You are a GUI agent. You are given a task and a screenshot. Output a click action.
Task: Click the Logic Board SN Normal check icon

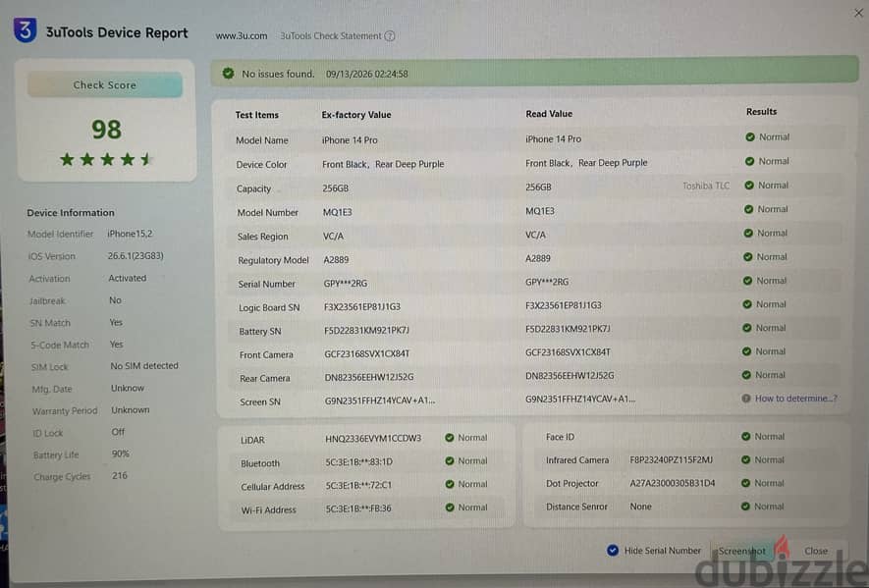tap(747, 304)
